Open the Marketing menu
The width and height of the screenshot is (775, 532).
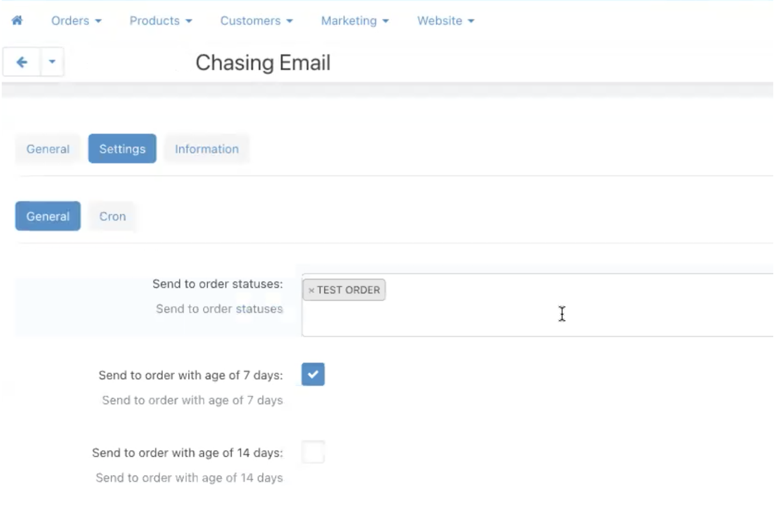[355, 21]
